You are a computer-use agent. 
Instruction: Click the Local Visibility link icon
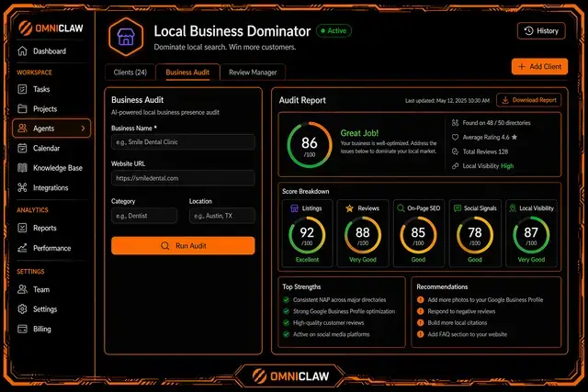[456, 166]
